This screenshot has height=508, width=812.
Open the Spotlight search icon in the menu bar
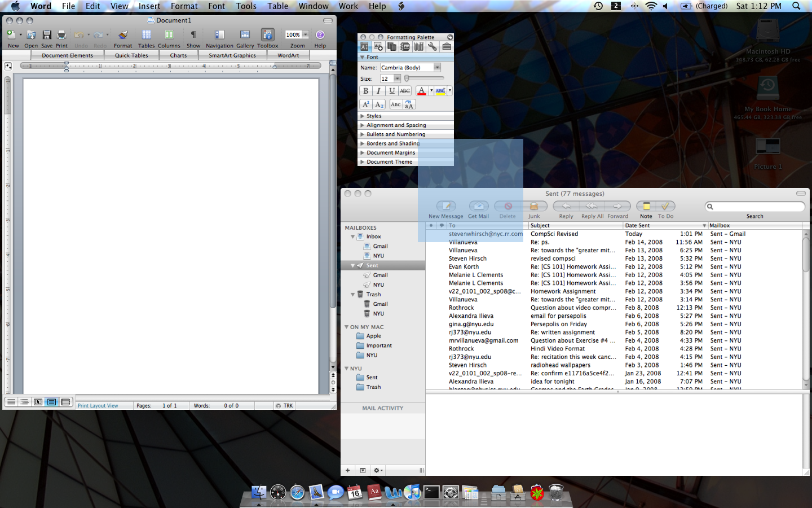pyautogui.click(x=796, y=6)
